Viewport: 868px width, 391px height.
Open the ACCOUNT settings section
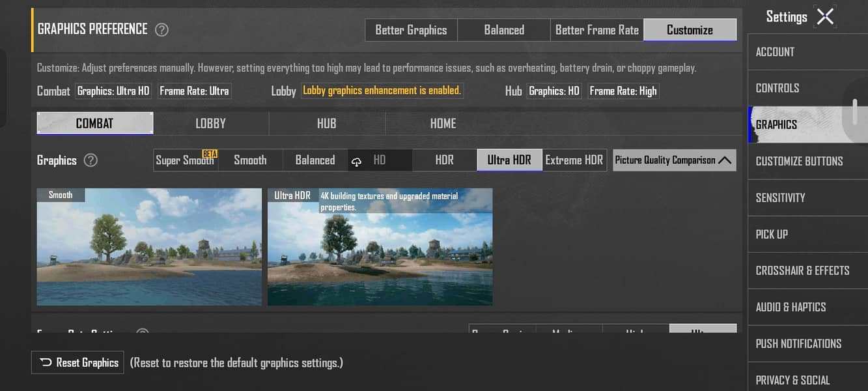[x=807, y=52]
